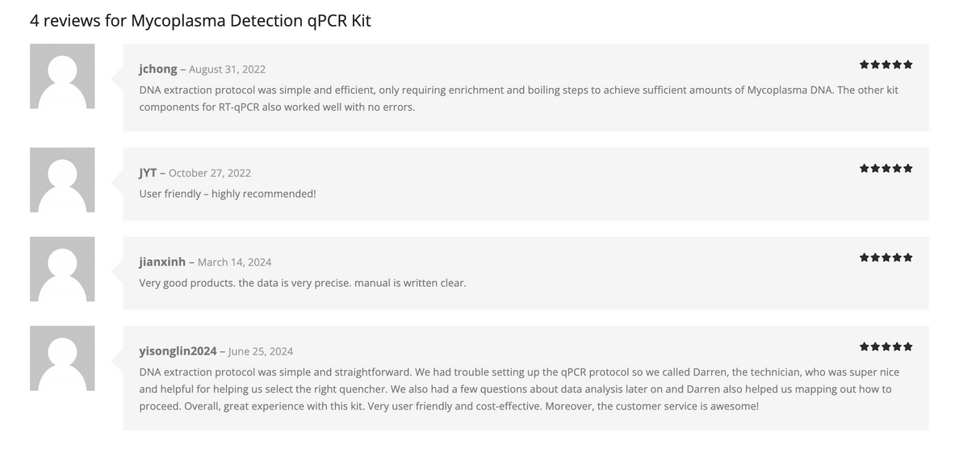Click the five-star rating on jianxinh's review
This screenshot has width=980, height=458.
point(886,258)
